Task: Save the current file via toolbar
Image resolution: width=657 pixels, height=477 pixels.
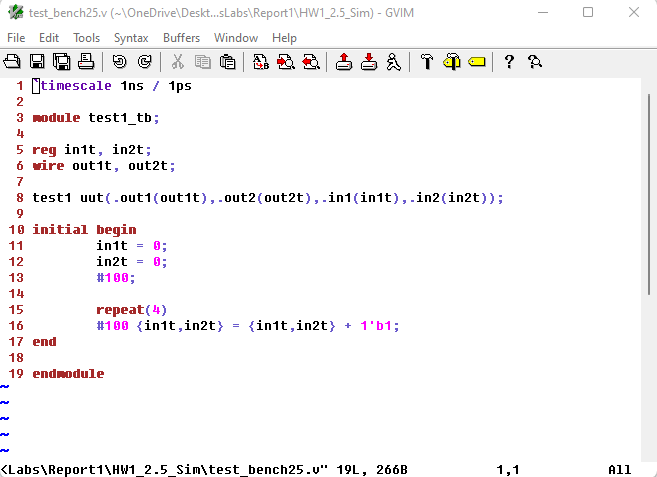Action: [x=37, y=62]
